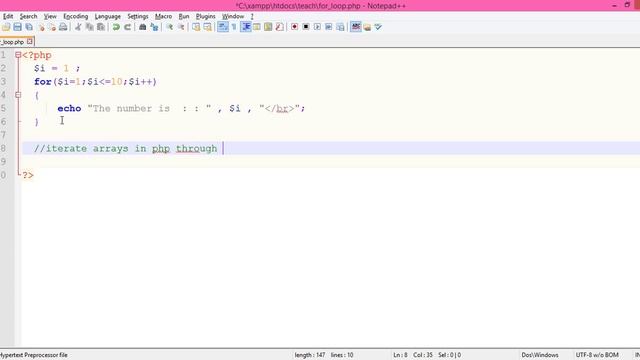
Task: Open the View menu
Action: click(50, 16)
